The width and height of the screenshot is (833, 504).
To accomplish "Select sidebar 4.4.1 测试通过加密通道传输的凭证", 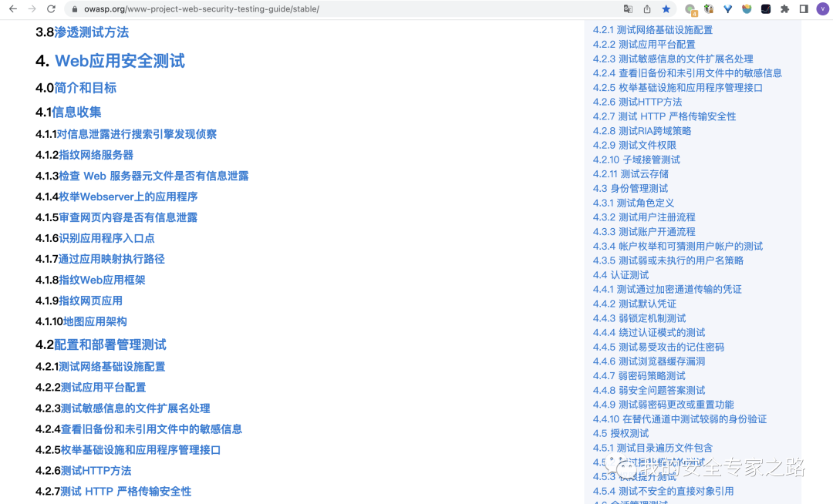I will tap(667, 289).
